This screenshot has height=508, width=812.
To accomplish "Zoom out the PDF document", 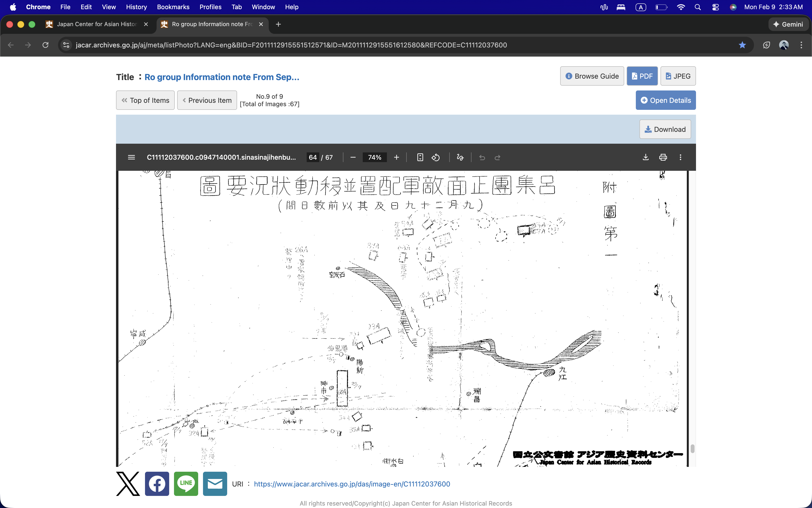I will [353, 157].
